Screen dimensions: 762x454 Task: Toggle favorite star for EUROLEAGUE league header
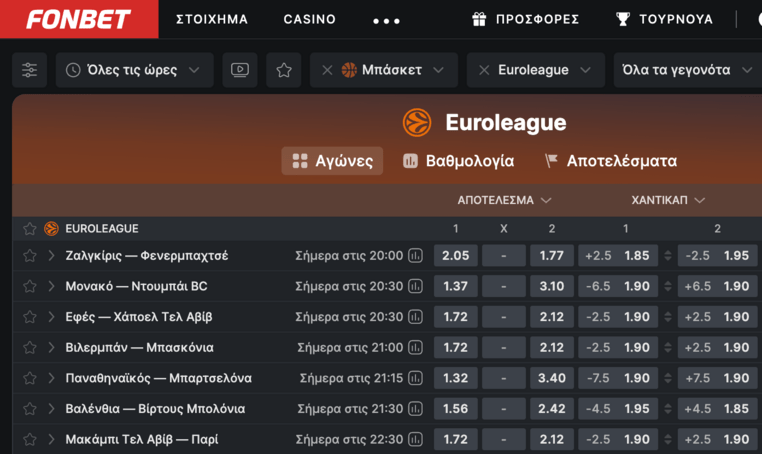[x=30, y=229]
